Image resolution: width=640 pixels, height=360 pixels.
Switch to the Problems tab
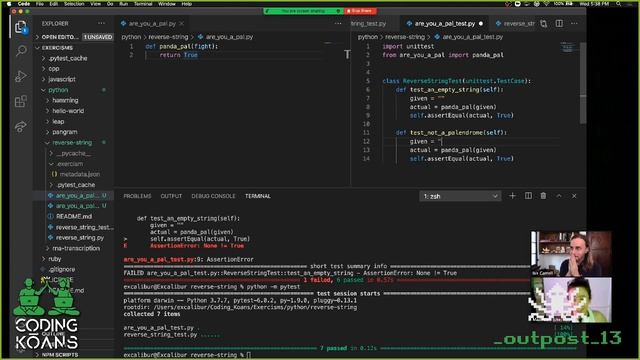137,196
